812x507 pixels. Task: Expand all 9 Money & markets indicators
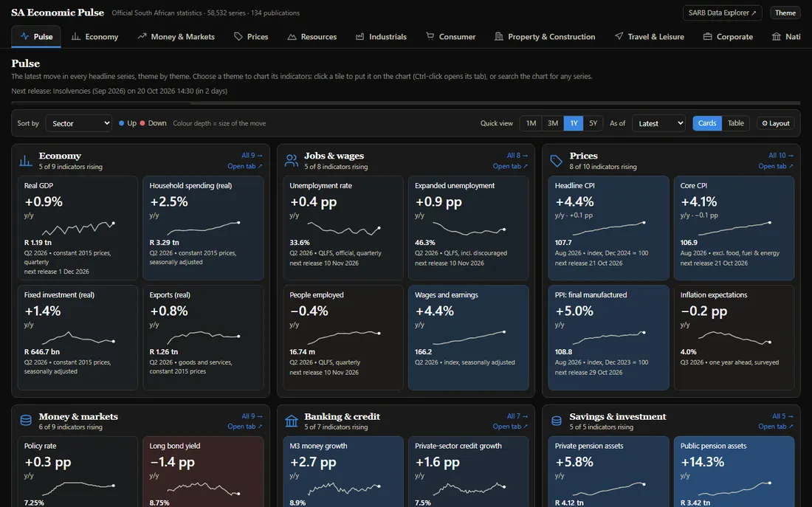pyautogui.click(x=252, y=415)
